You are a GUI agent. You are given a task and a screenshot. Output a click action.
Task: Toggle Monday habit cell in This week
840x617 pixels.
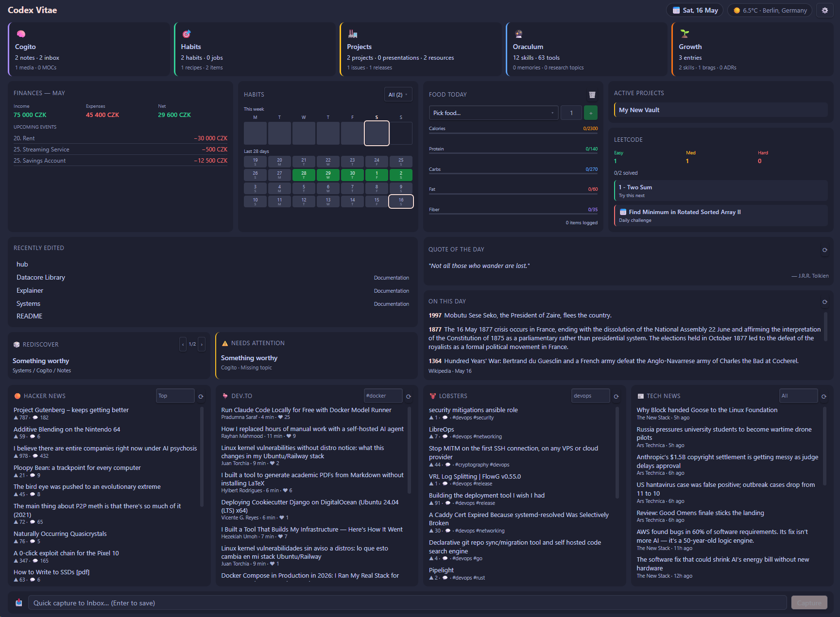point(255,133)
